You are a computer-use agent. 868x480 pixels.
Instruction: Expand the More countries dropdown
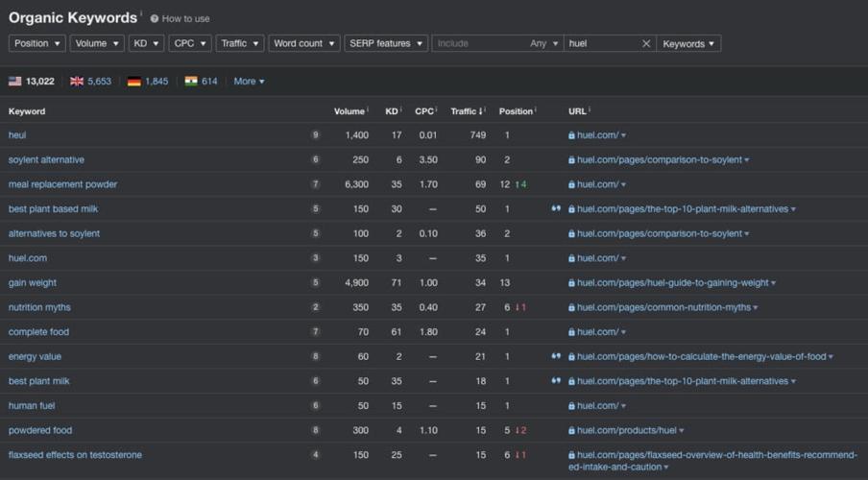click(249, 82)
